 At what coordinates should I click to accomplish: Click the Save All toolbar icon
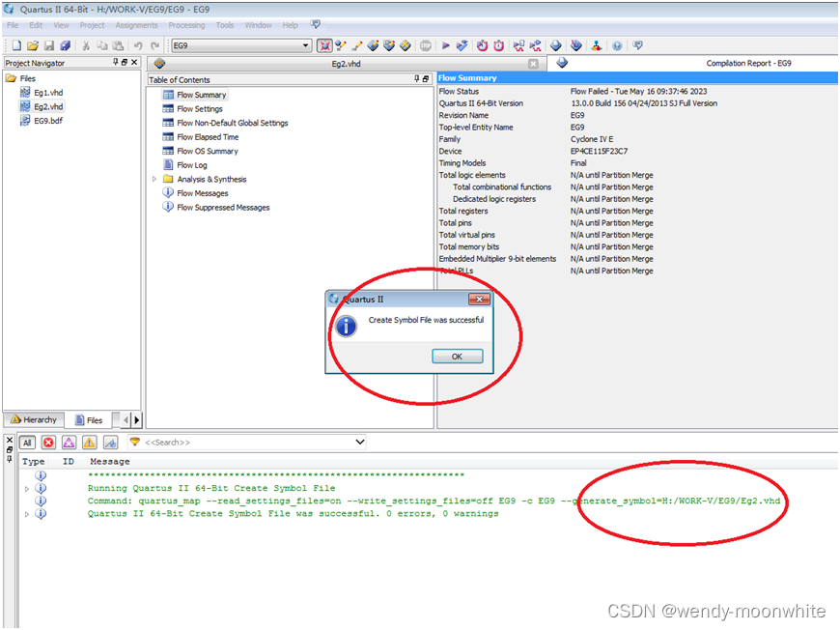(x=66, y=45)
